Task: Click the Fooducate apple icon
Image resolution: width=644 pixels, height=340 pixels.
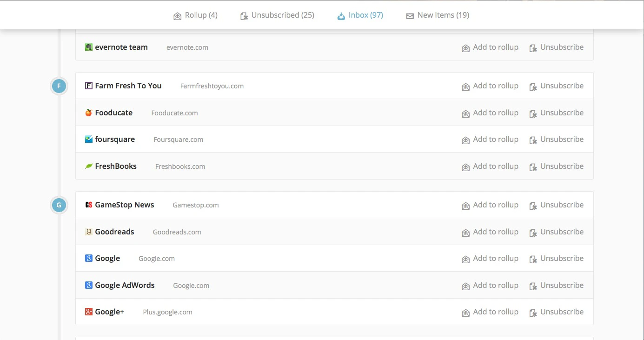Action: [x=88, y=112]
